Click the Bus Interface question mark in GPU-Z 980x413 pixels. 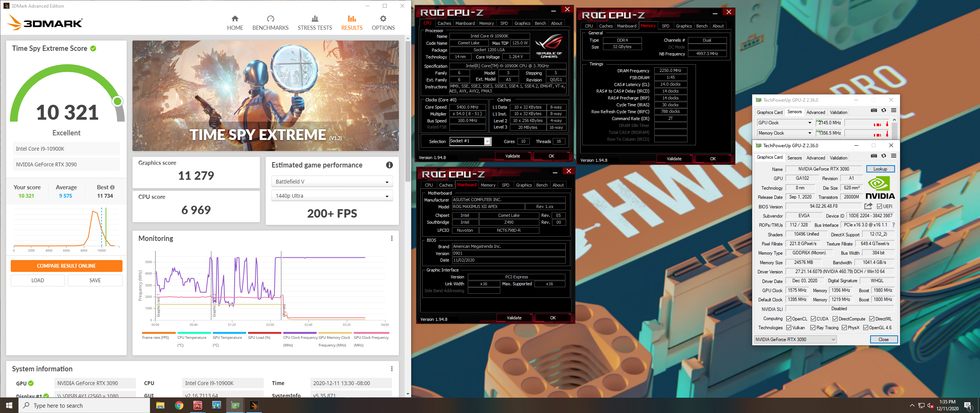coord(893,225)
